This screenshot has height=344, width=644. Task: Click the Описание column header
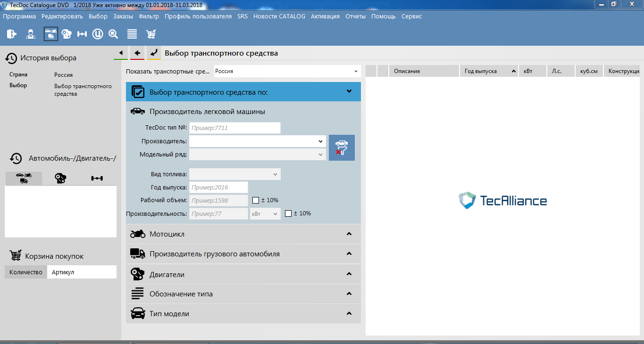point(424,71)
